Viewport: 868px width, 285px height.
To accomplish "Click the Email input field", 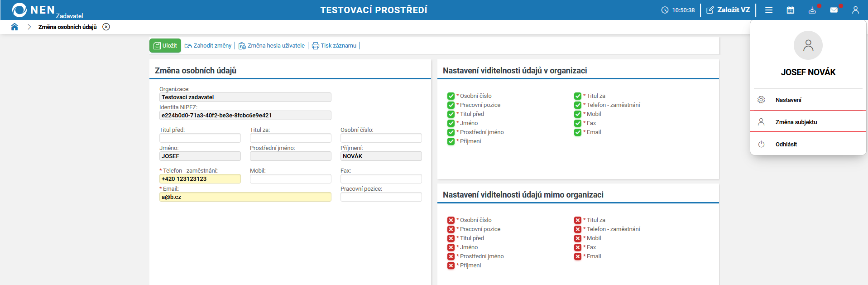I will [245, 197].
